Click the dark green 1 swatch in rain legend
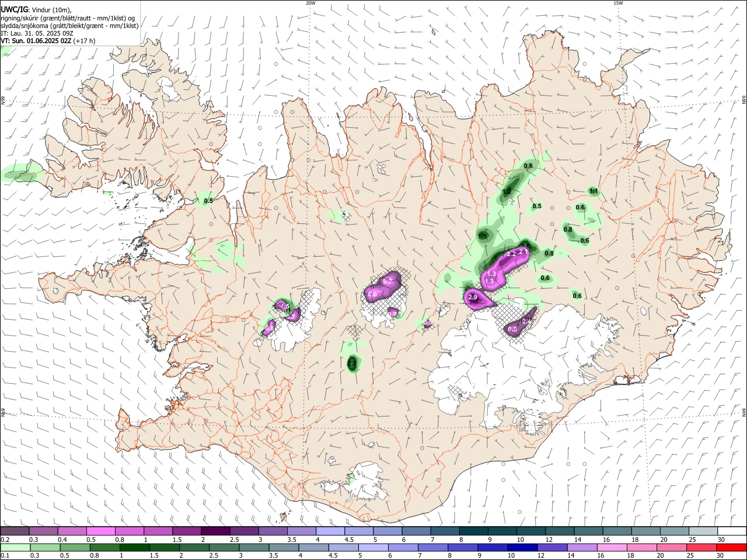 point(134,547)
